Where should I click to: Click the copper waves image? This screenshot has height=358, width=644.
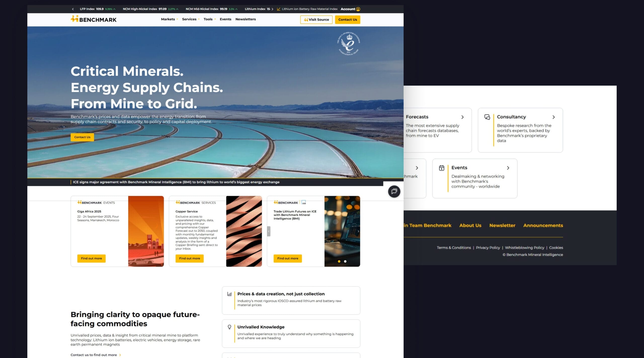[x=244, y=231]
